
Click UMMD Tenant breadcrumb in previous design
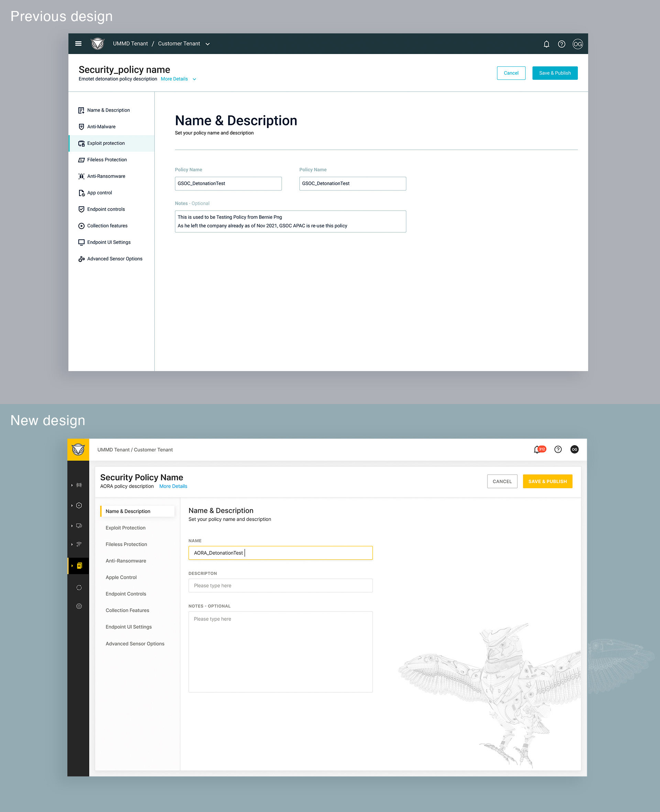130,44
